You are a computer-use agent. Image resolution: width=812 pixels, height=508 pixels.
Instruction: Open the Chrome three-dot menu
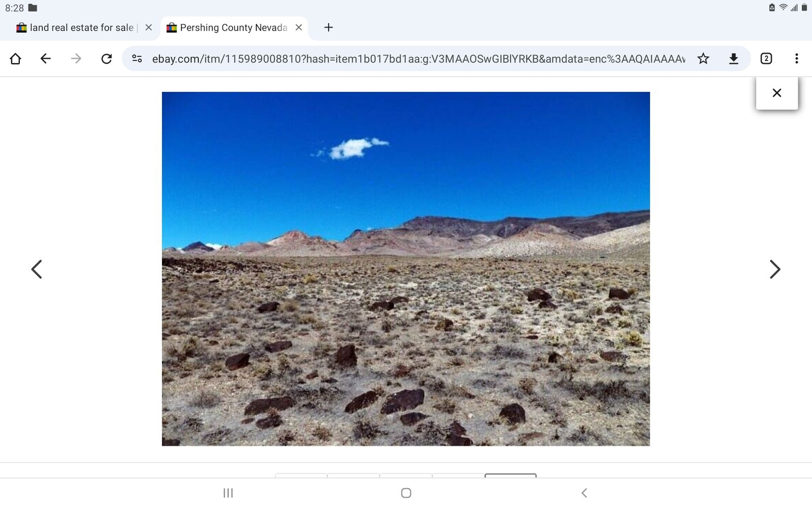click(x=797, y=59)
